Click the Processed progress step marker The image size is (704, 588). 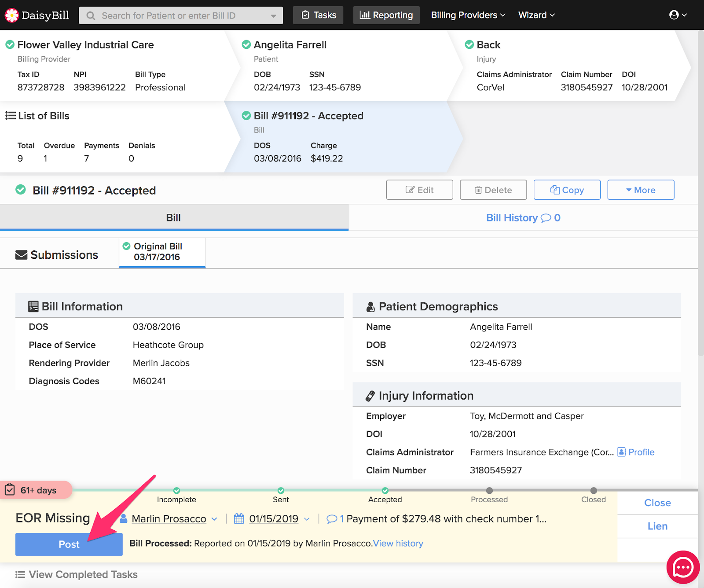[x=489, y=490]
